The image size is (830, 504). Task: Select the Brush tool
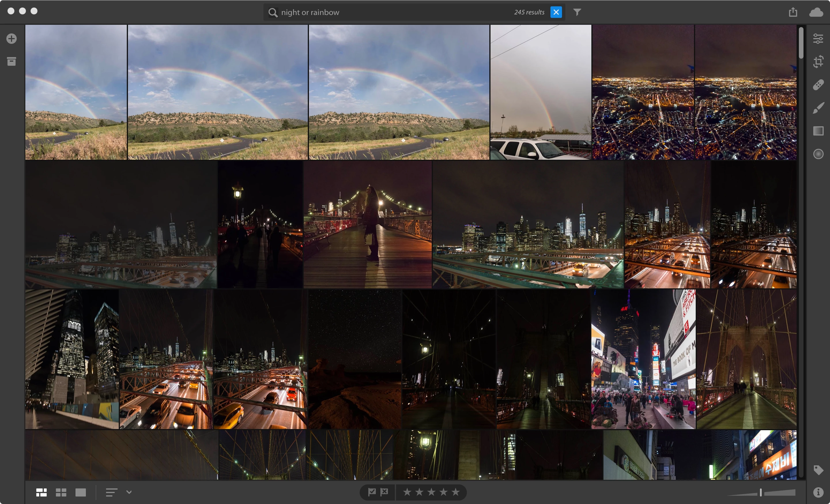click(818, 108)
